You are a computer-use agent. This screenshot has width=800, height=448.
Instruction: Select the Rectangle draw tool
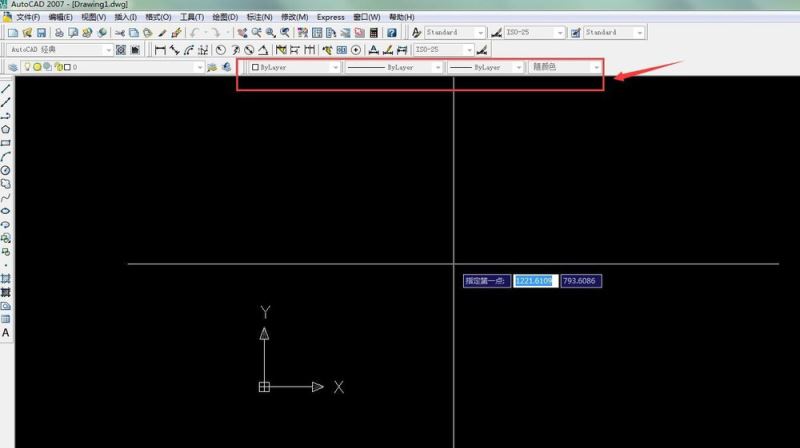(x=6, y=143)
